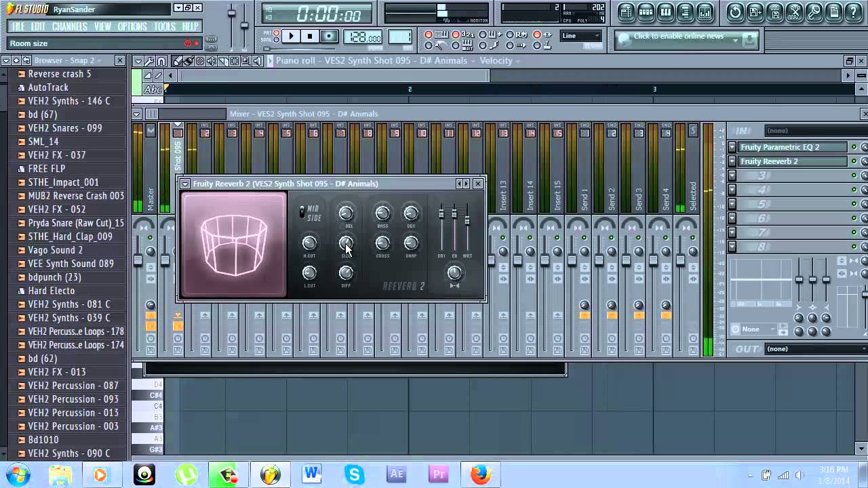Toggle the mixer window icon
Viewport: 868px width, 488px height.
coord(705,12)
